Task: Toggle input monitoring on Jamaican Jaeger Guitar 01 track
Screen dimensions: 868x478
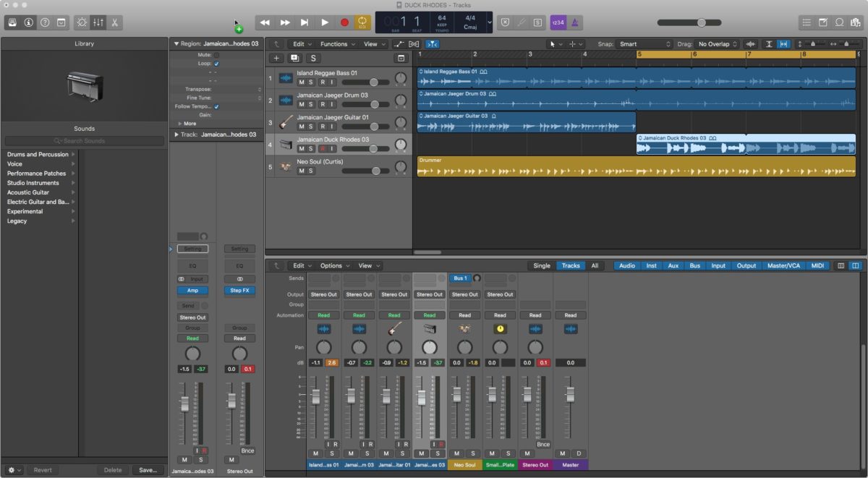Action: [332, 127]
